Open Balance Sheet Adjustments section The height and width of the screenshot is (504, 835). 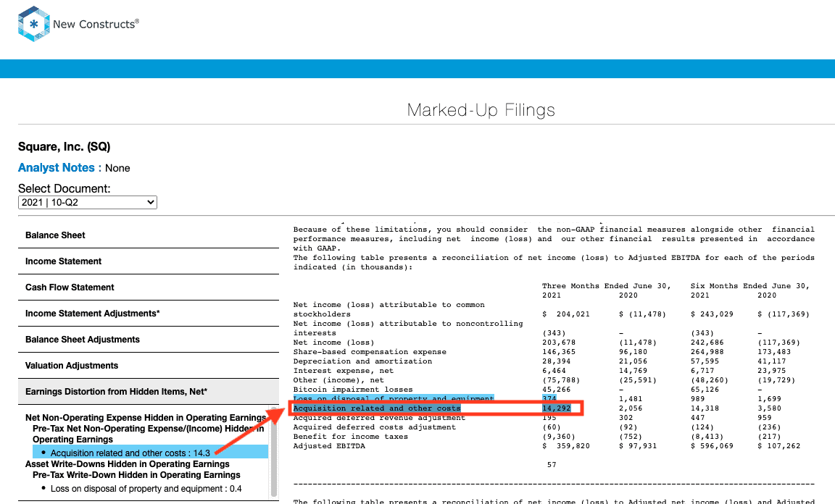pos(148,340)
